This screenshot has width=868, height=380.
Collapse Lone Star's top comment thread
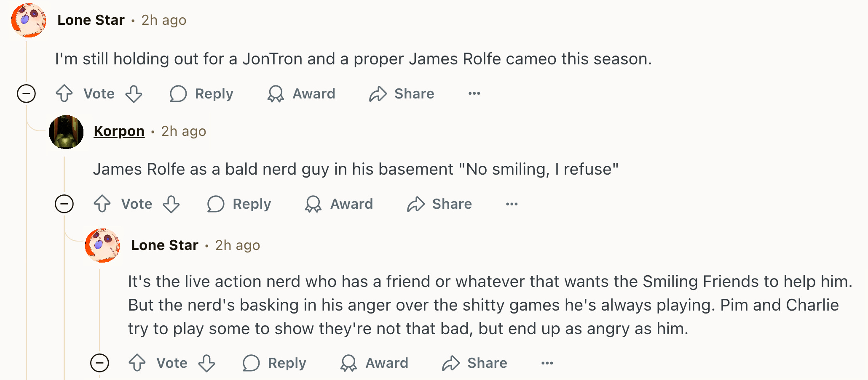(26, 93)
